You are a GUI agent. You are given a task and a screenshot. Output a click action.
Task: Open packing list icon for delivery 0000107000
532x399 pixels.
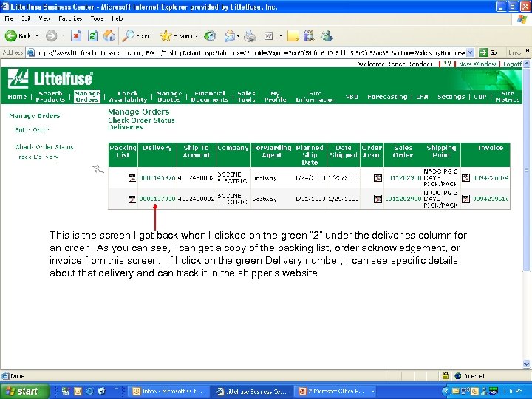tap(132, 199)
